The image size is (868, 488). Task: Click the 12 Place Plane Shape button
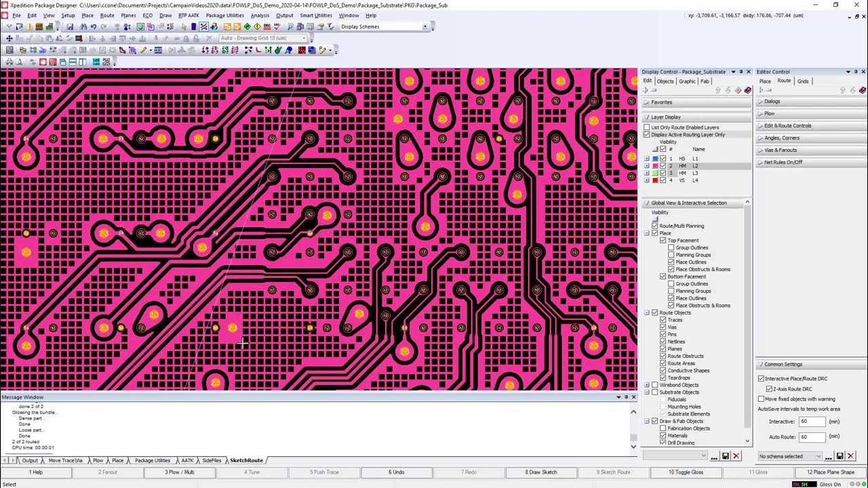click(x=831, y=472)
